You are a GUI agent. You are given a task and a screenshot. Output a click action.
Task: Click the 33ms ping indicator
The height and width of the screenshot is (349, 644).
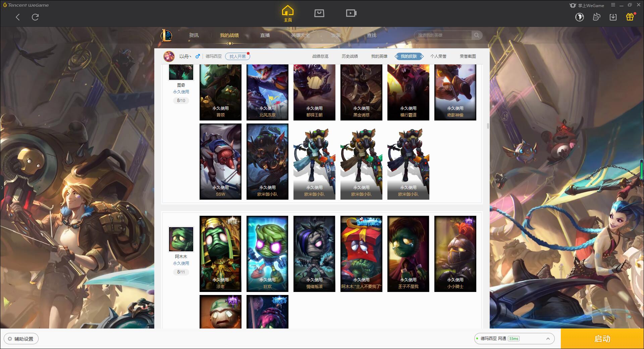(514, 339)
